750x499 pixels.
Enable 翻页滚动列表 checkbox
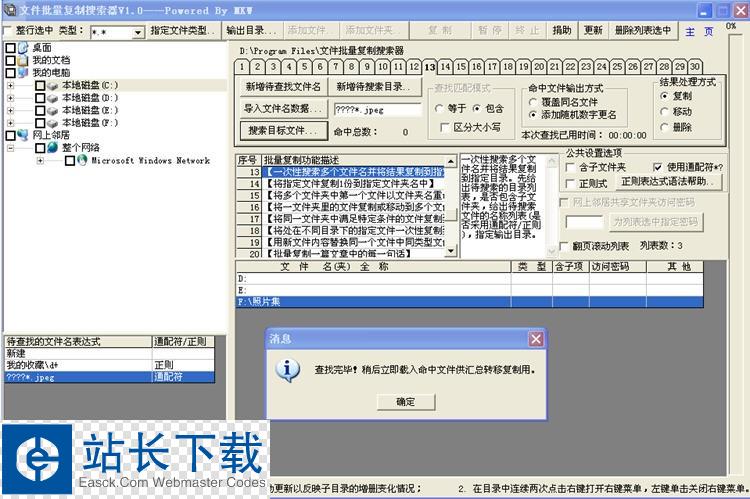(x=564, y=246)
